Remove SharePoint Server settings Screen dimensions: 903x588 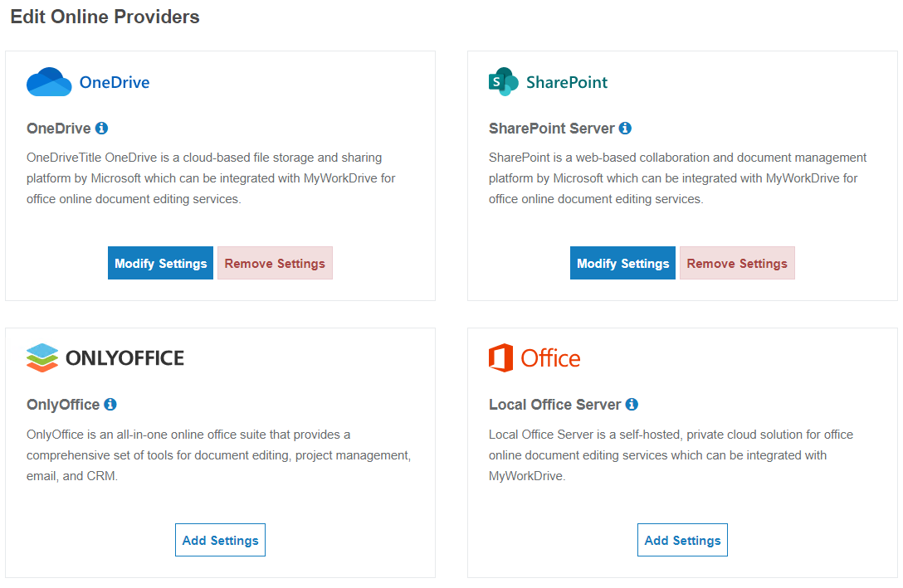737,263
